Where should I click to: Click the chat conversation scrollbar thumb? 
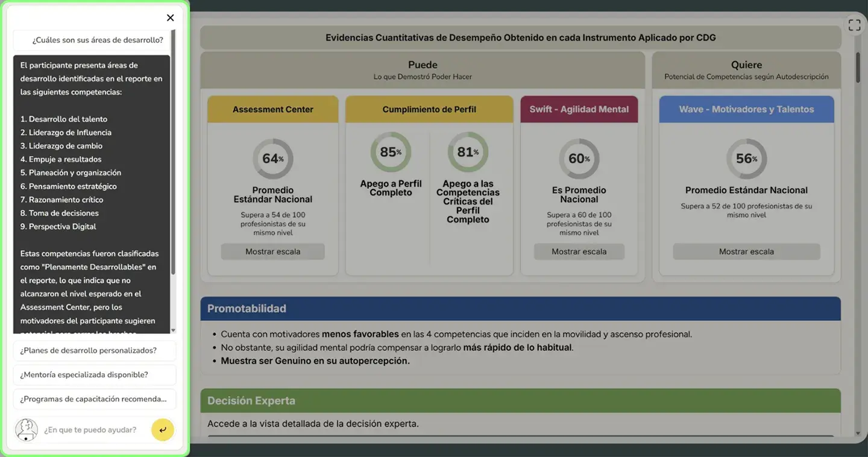click(x=173, y=152)
